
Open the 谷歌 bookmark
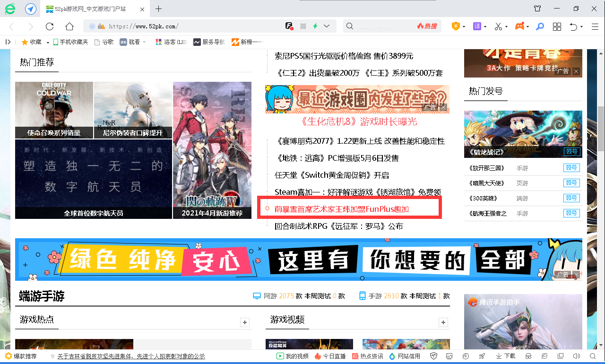click(x=104, y=42)
